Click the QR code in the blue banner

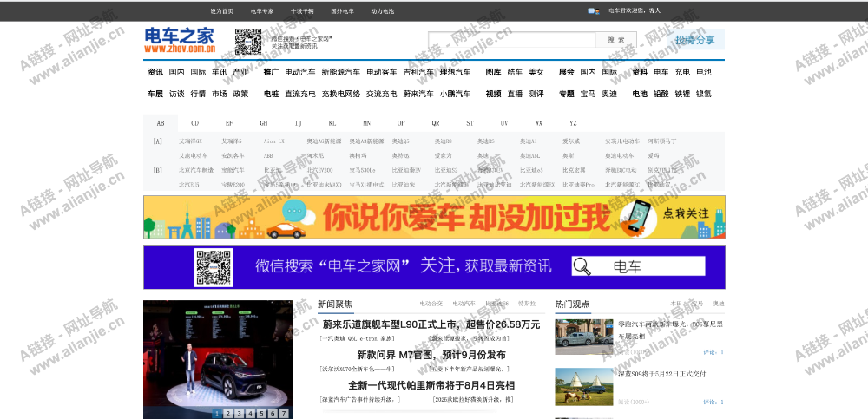[214, 267]
